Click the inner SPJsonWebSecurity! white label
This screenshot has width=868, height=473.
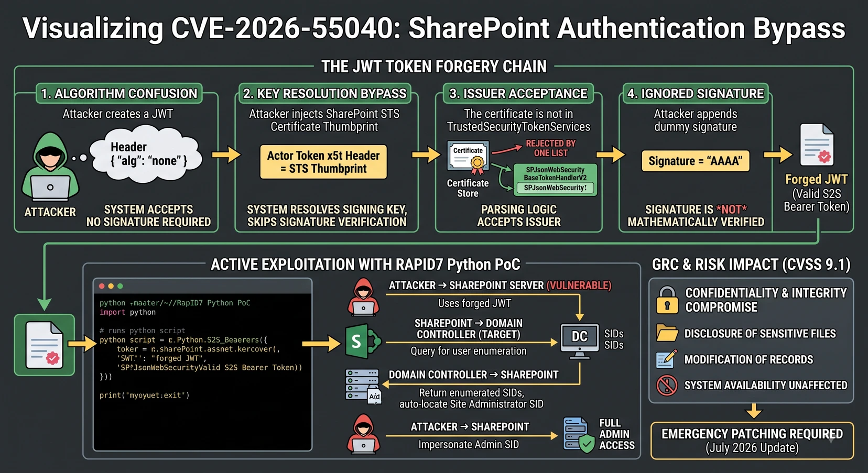[x=555, y=188]
